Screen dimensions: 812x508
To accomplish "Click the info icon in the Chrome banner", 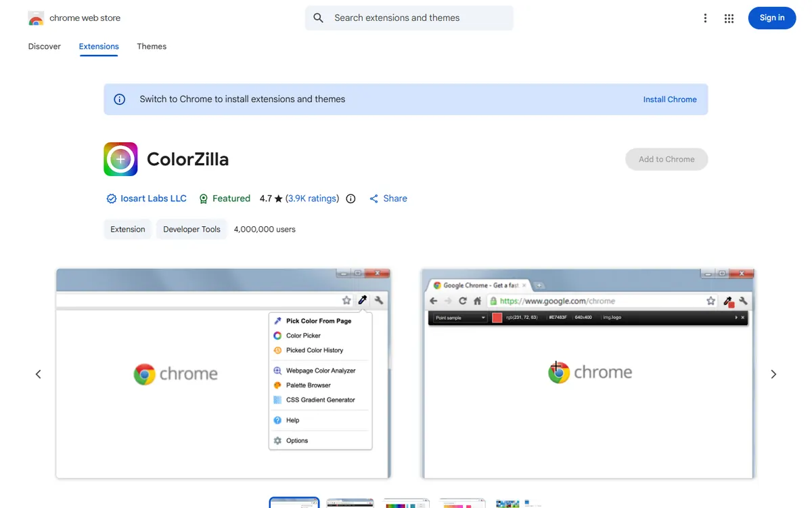I will point(120,100).
